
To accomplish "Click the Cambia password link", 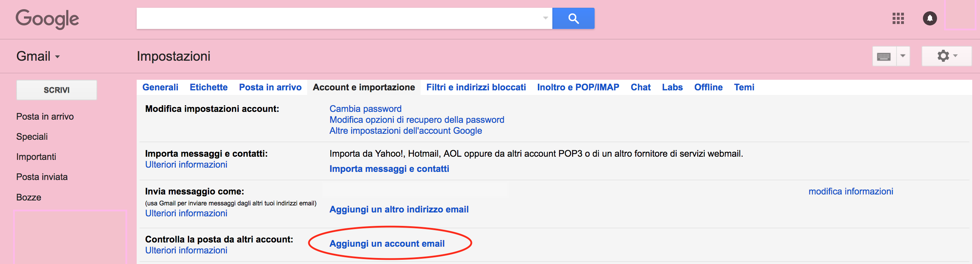I will pyautogui.click(x=365, y=109).
